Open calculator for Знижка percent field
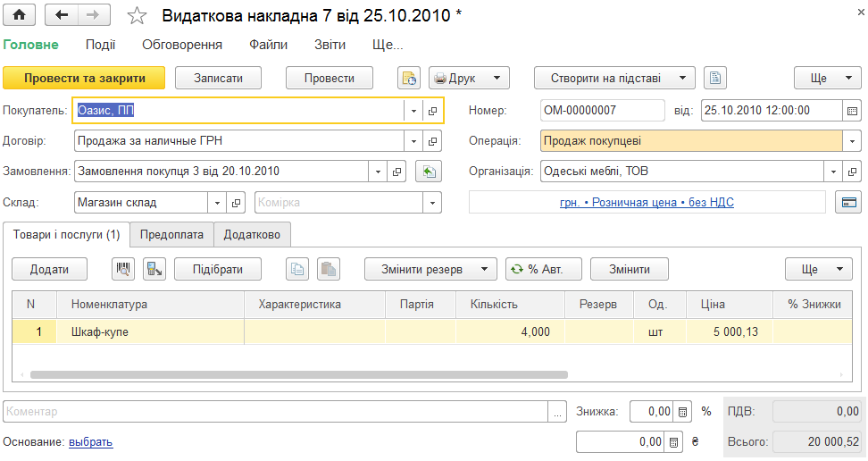Screen dimensions: 868x461 (682, 412)
